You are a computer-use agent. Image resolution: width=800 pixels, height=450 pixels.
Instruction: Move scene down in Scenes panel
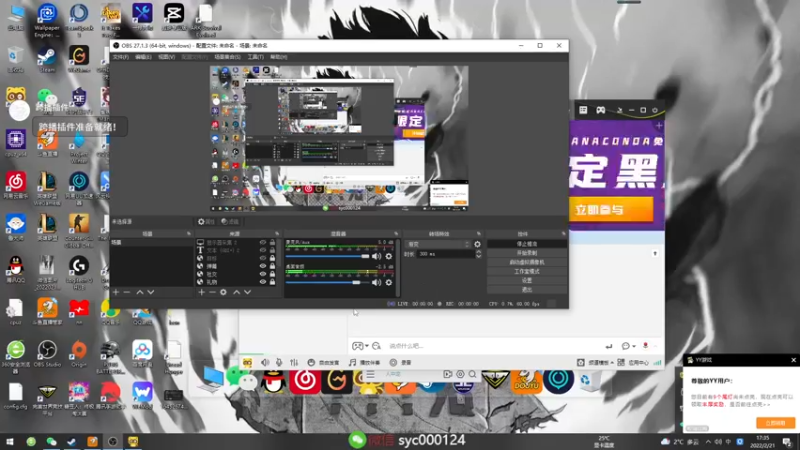[x=151, y=292]
